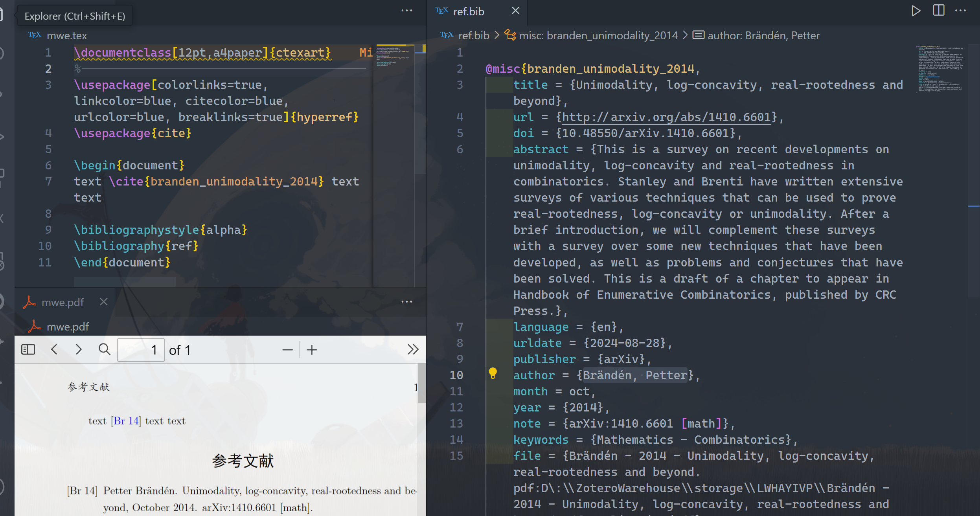Click the 参考文献 heading in the PDF
Screen dimensions: 980x516
point(243,461)
